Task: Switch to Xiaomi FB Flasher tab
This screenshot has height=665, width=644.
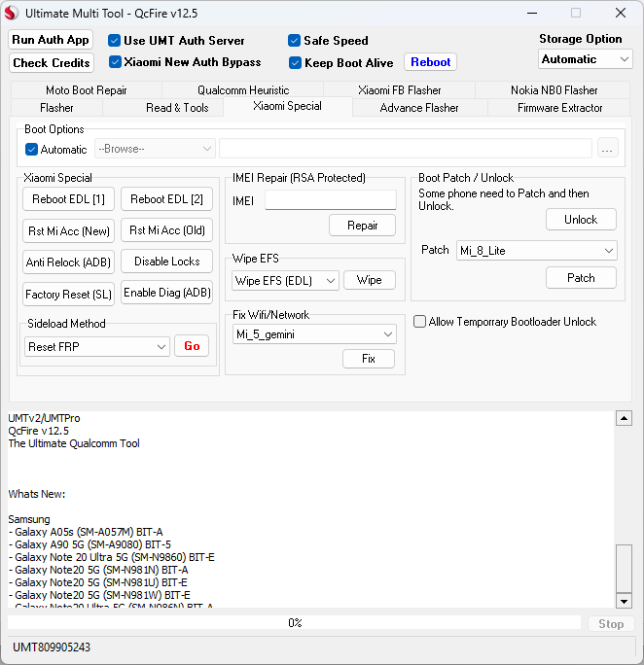Action: (x=399, y=90)
